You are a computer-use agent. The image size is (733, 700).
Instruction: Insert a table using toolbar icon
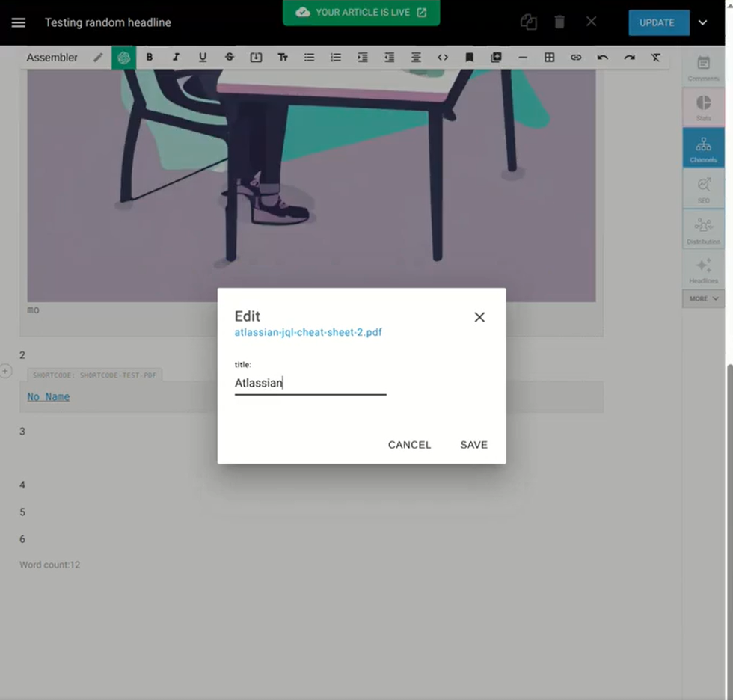(549, 58)
